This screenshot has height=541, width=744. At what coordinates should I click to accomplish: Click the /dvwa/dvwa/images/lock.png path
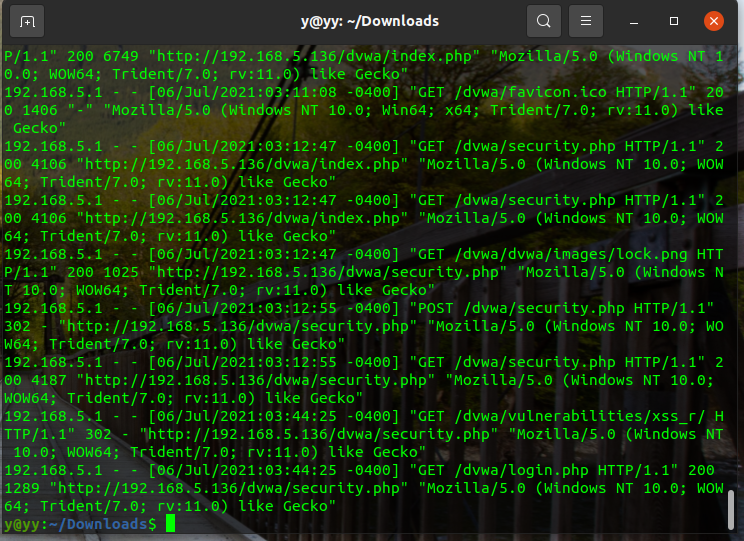pyautogui.click(x=571, y=254)
